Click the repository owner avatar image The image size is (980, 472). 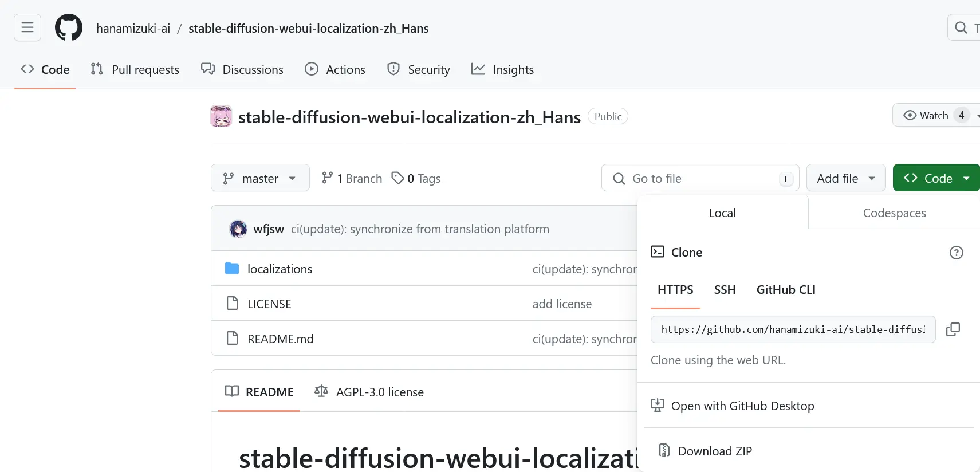coord(221,116)
